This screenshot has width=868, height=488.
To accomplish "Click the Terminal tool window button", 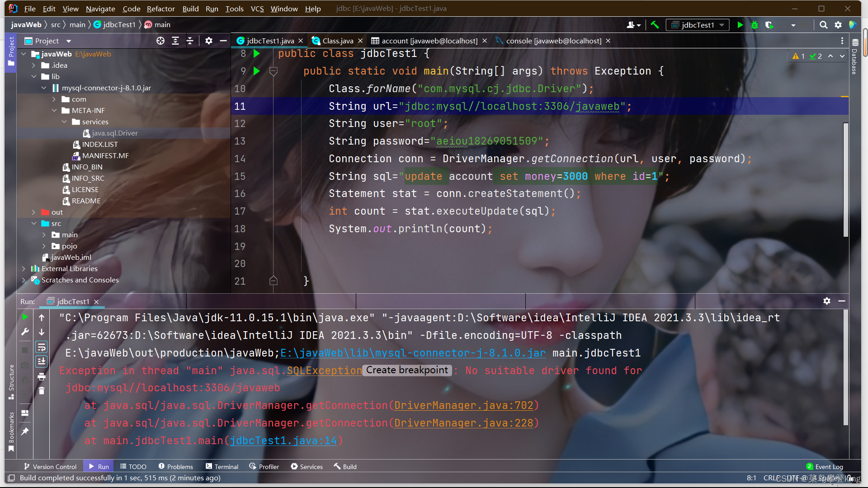I will click(x=222, y=466).
